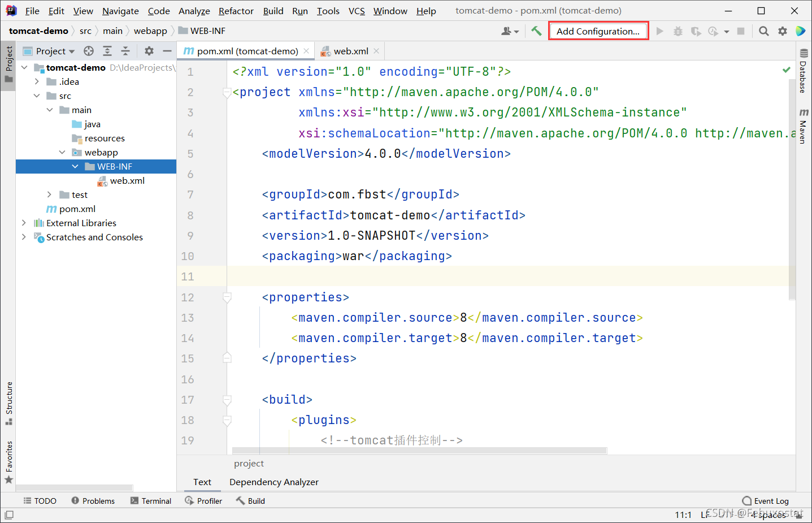This screenshot has height=523, width=812.
Task: Click Expand All icon in Project panel
Action: pos(107,51)
